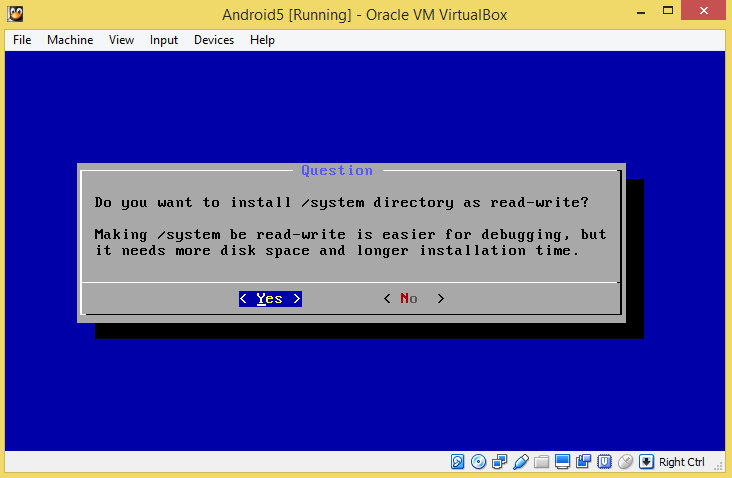The image size is (732, 478).
Task: Click the CPU virtualization features icon
Action: [x=605, y=462]
